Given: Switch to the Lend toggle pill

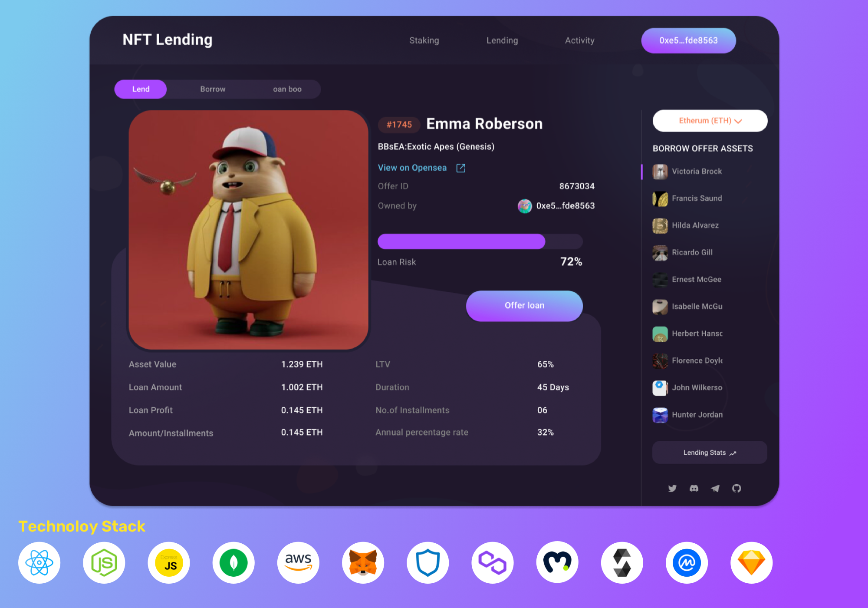Looking at the screenshot, I should click(141, 89).
